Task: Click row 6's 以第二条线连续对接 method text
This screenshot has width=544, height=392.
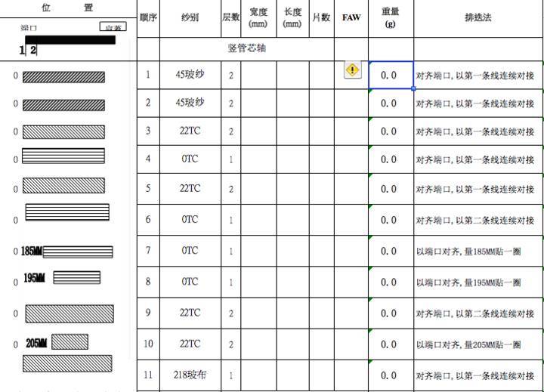Action: click(x=495, y=221)
